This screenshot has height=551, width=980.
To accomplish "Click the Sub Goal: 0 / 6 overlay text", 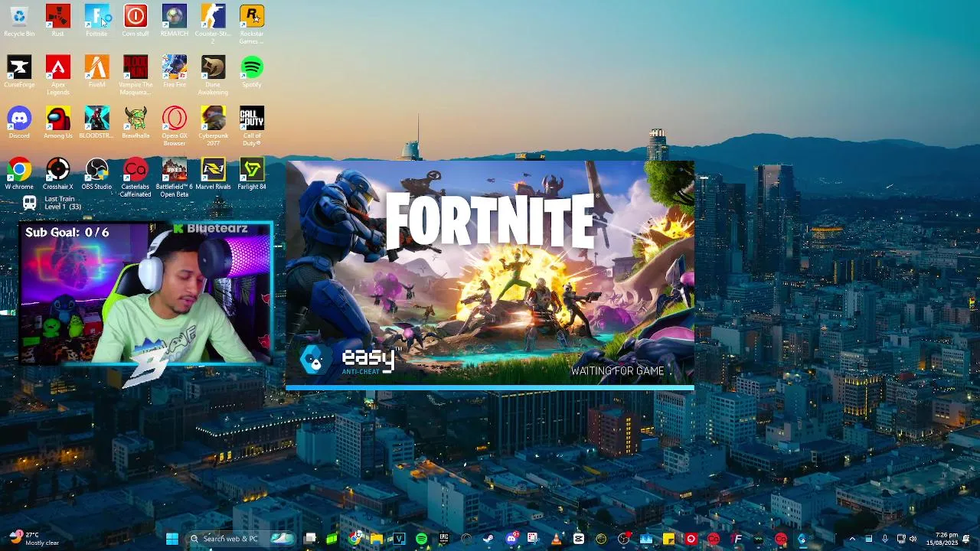I will [x=67, y=232].
